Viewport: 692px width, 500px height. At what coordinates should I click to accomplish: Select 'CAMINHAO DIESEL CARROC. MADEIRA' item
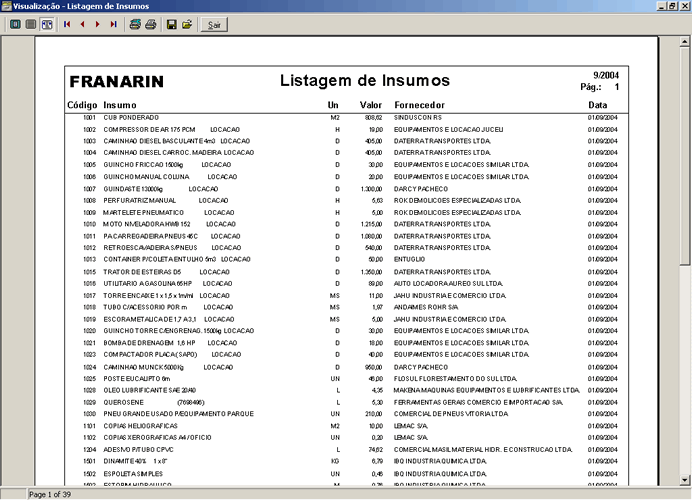(162, 153)
